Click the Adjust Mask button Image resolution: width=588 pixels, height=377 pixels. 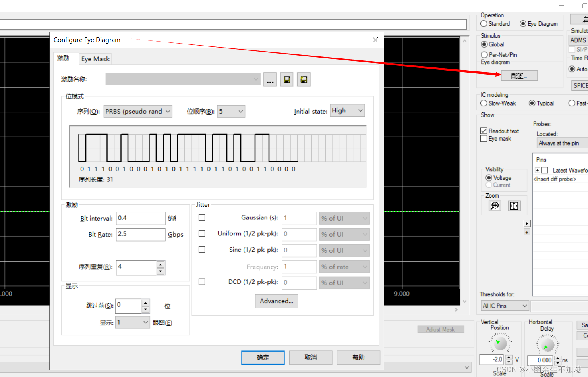tap(441, 329)
